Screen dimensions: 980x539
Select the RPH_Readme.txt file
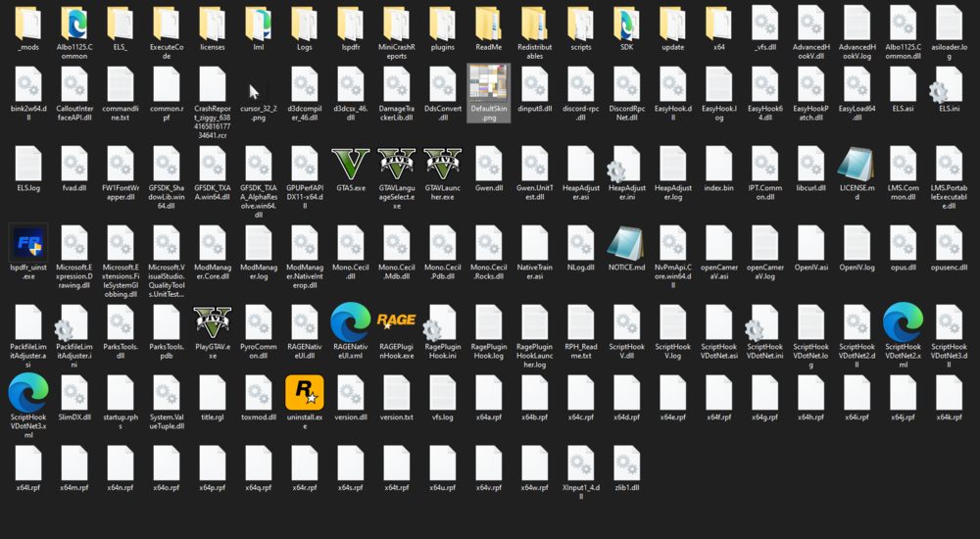(580, 322)
